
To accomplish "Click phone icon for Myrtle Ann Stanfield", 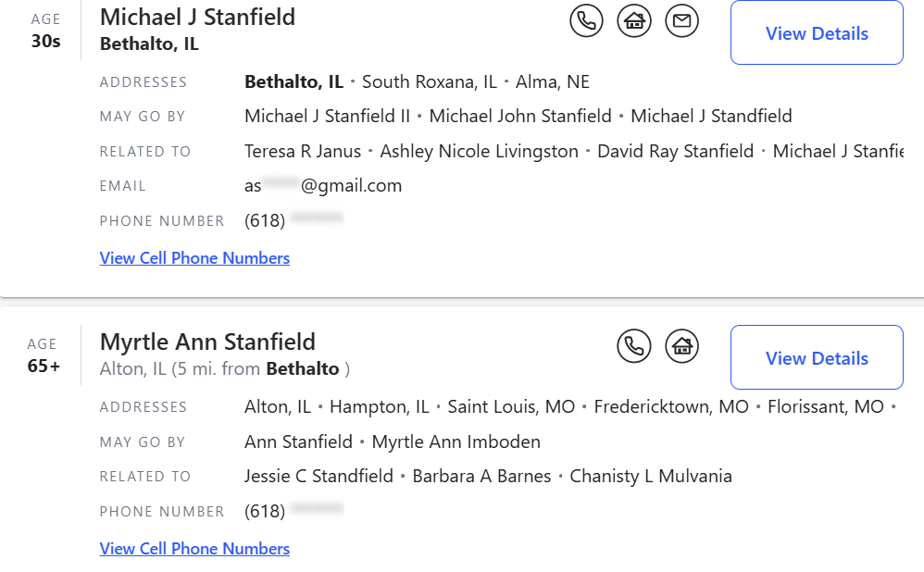I will (x=634, y=346).
